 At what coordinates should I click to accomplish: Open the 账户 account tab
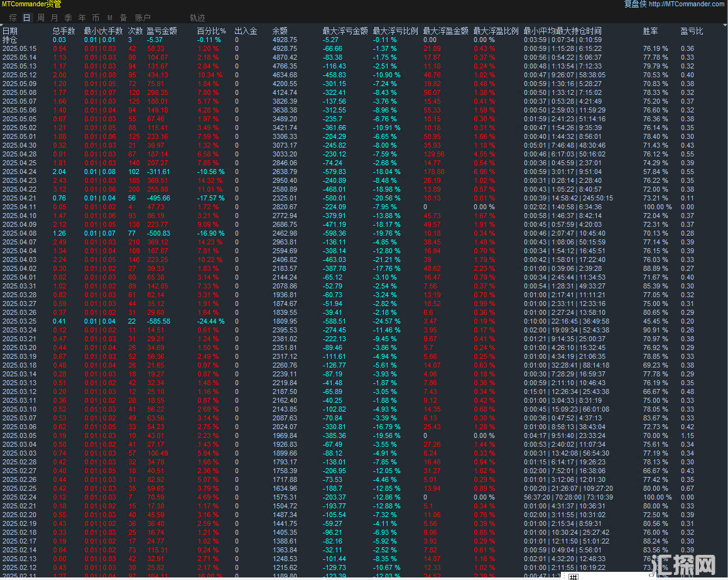[143, 18]
